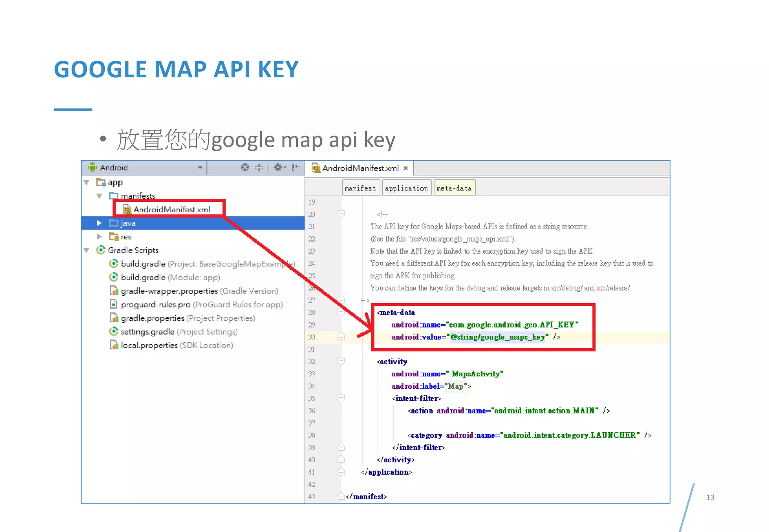Click the hide project panel icon

[x=296, y=167]
